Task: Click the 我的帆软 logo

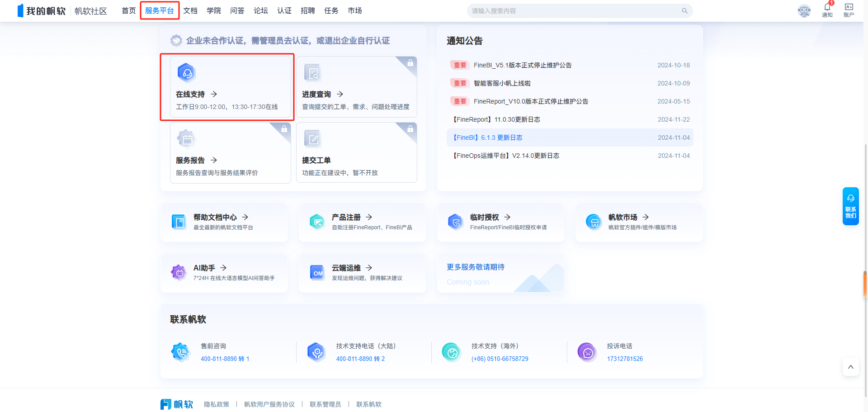Action: [42, 11]
